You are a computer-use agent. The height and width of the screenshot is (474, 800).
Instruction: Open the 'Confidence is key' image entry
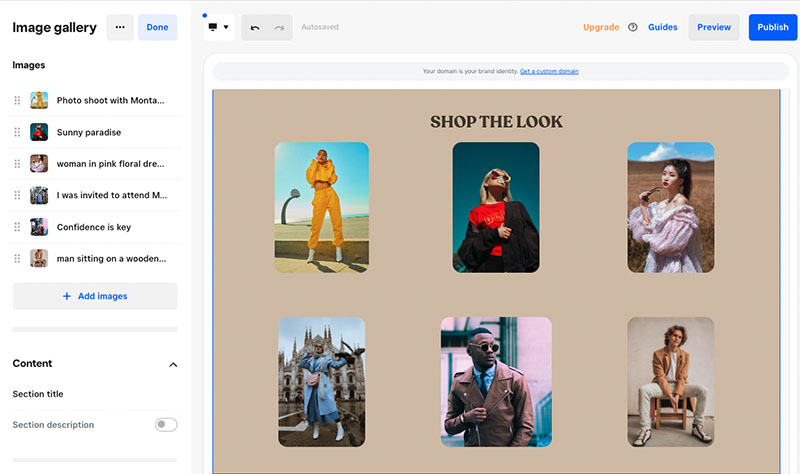click(95, 227)
